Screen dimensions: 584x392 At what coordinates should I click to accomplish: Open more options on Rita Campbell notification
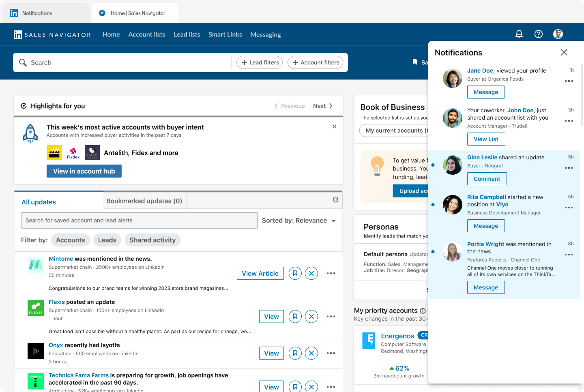(x=569, y=208)
